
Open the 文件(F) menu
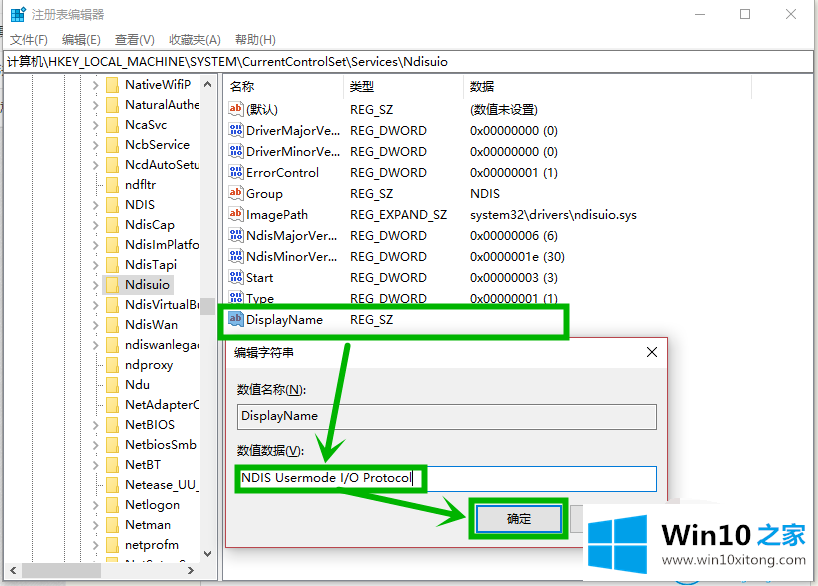tap(29, 40)
